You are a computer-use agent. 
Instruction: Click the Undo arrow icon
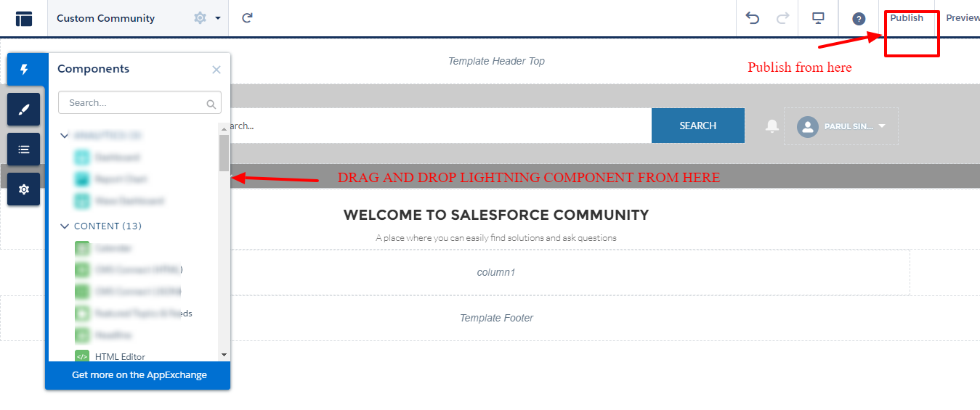click(753, 18)
